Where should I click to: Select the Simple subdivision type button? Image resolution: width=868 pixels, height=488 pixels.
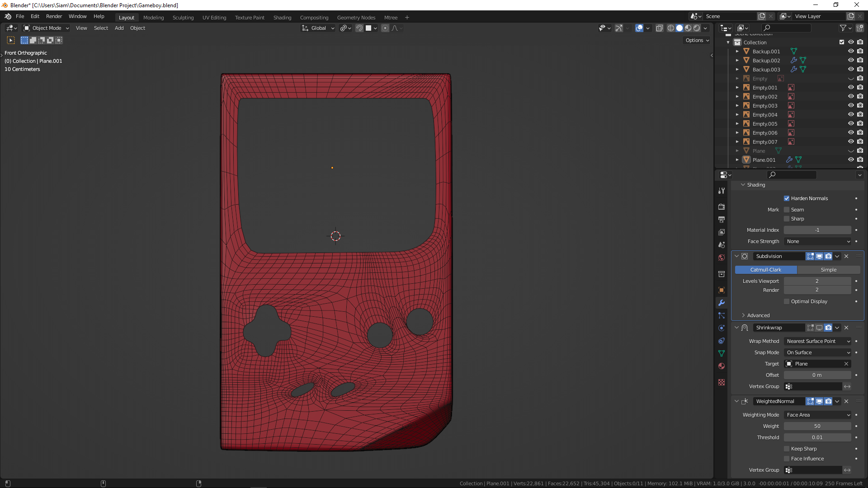pos(829,270)
